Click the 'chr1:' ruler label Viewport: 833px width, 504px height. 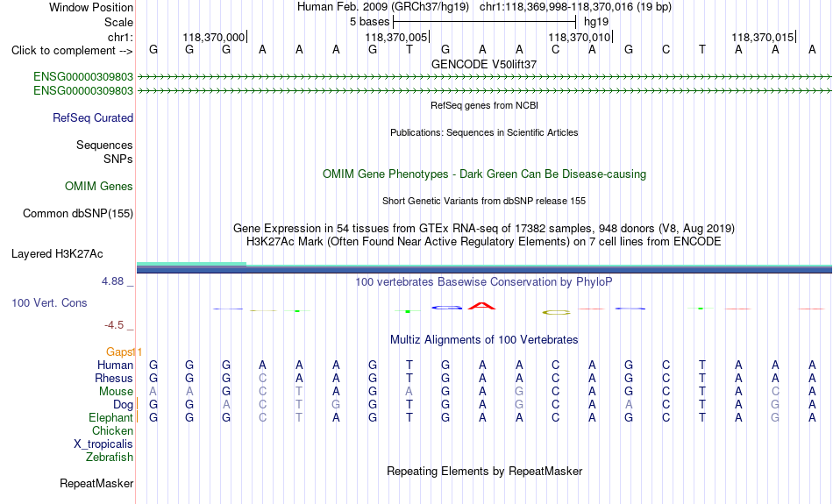[x=120, y=37]
